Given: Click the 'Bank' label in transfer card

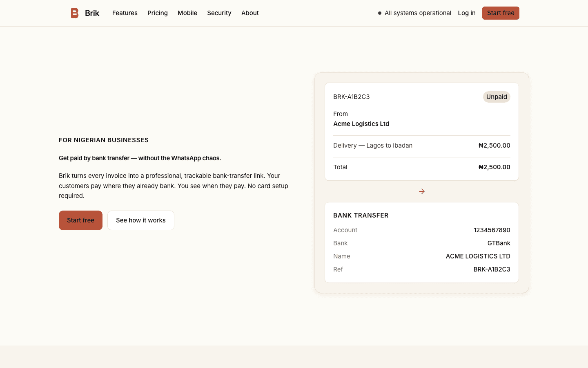Looking at the screenshot, I should tap(341, 243).
